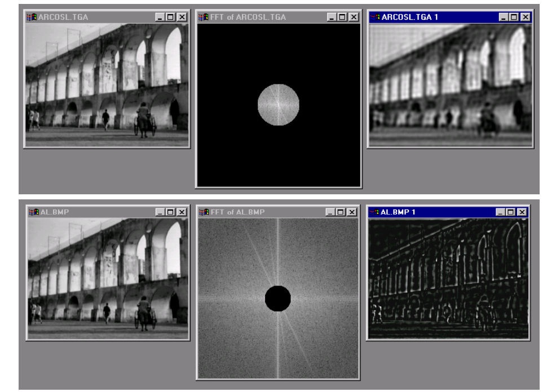
Task: Minimize the ARCOSL.TGA 1 window
Action: coord(504,17)
